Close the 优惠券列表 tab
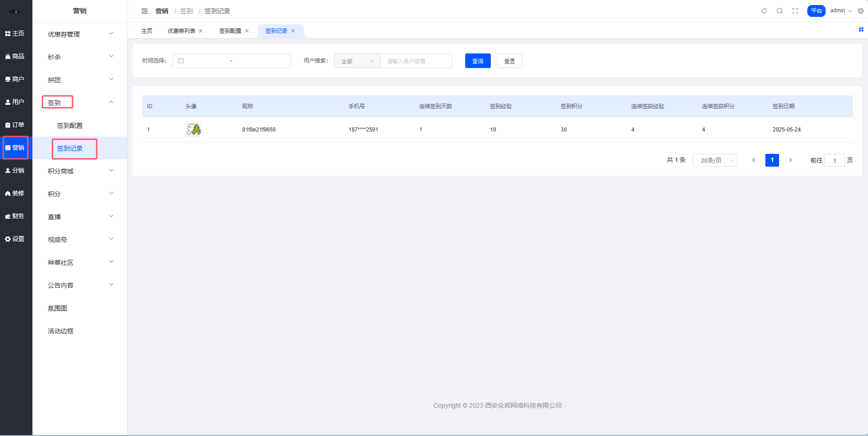The image size is (868, 436). 201,31
